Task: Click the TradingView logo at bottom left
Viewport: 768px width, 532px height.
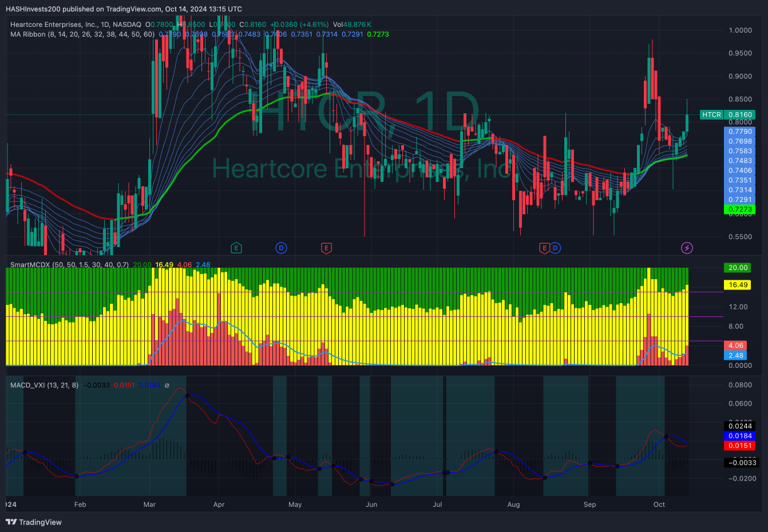Action: [x=34, y=522]
